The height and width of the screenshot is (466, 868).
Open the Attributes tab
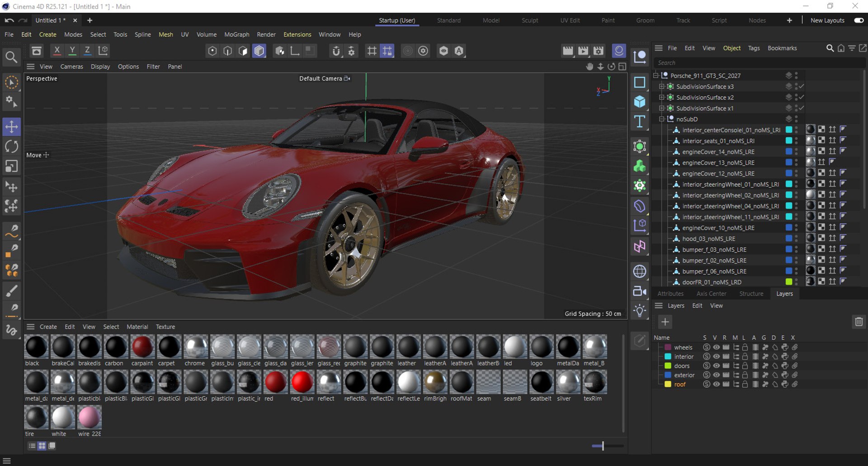click(x=670, y=294)
